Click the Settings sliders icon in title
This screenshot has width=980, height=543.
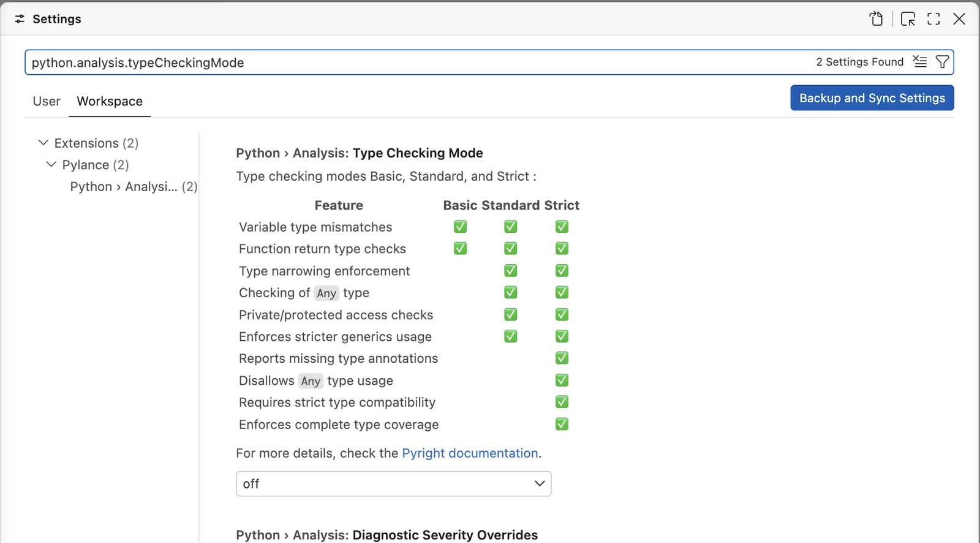click(x=20, y=19)
